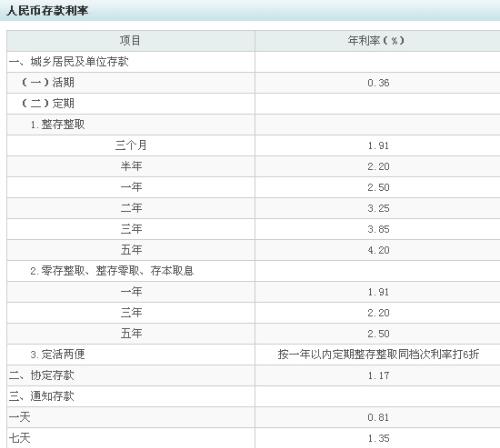Select the 1.17 rate for 协定存款
500x448 pixels.
coord(378,376)
